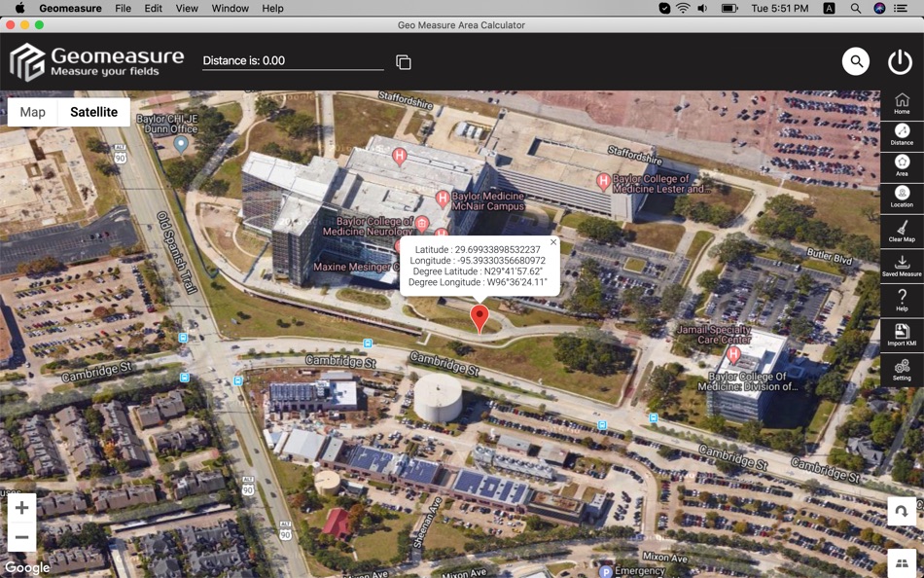
Task: Switch to Satellite view
Action: [93, 112]
